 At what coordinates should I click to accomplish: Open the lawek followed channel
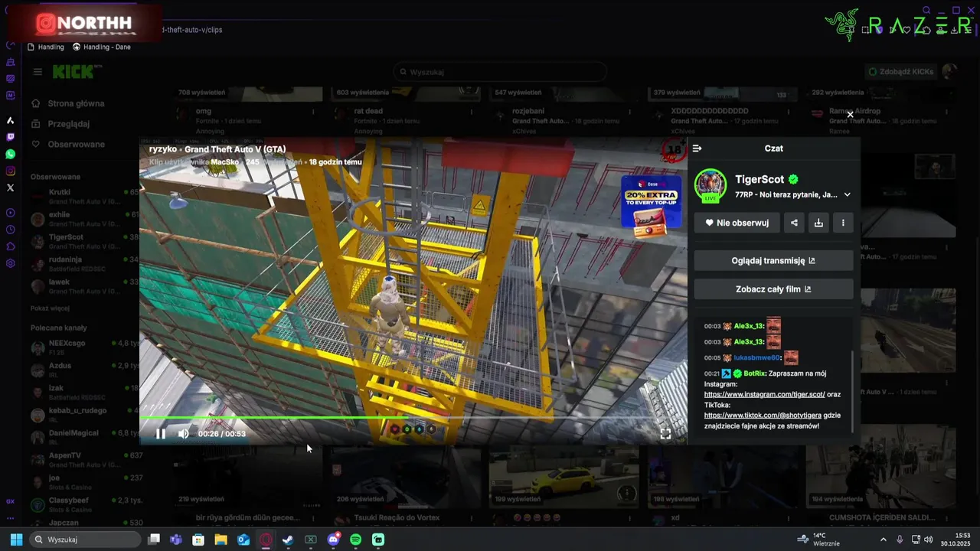84,286
